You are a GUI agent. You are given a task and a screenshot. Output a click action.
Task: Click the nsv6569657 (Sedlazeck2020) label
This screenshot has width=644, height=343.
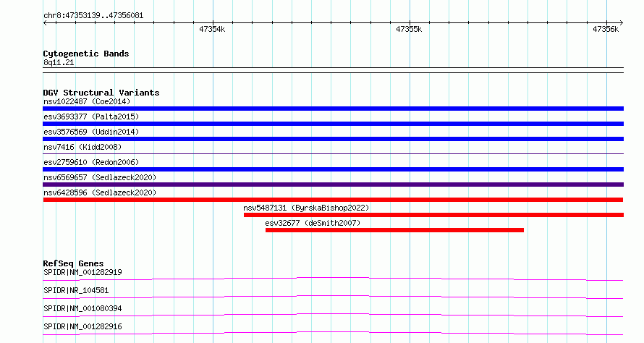100,177
